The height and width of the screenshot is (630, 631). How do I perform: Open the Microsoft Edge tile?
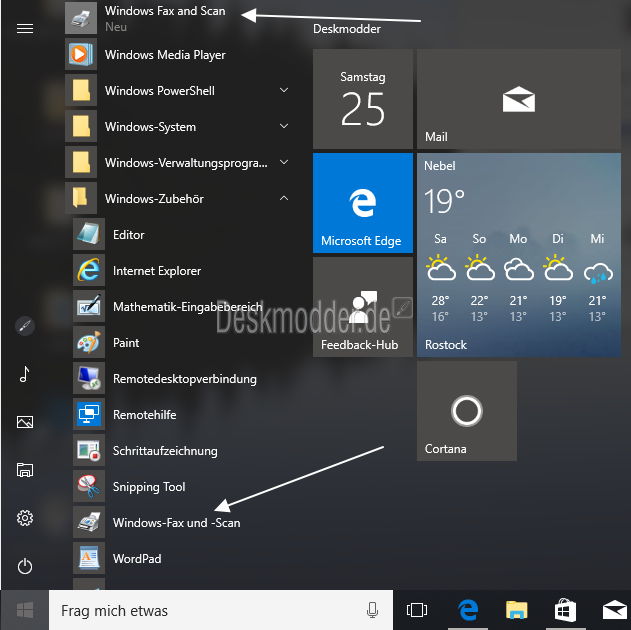coord(363,203)
